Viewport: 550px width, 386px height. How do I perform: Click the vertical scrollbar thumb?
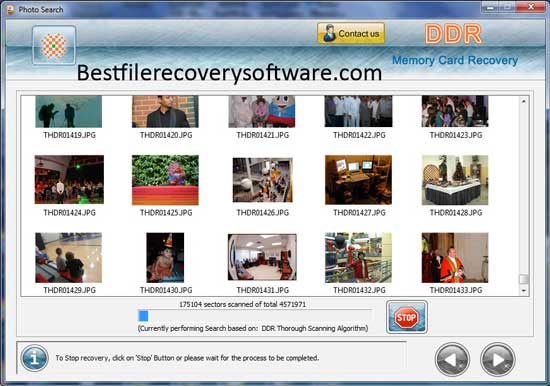tap(523, 279)
